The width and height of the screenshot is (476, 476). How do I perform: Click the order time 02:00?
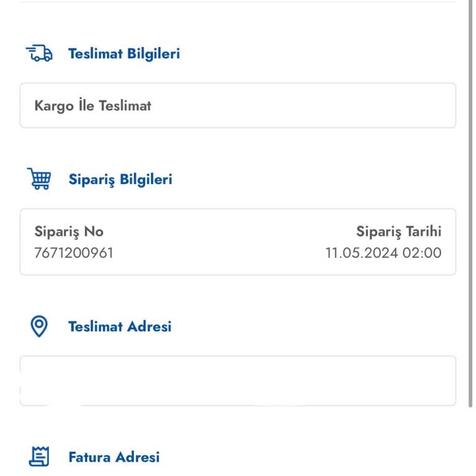click(x=424, y=253)
